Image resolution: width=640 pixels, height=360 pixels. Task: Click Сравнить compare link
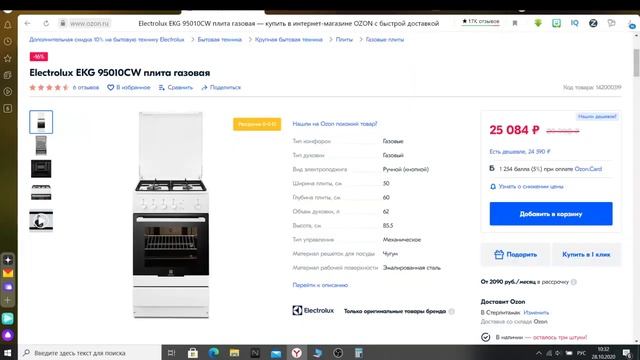(x=176, y=87)
